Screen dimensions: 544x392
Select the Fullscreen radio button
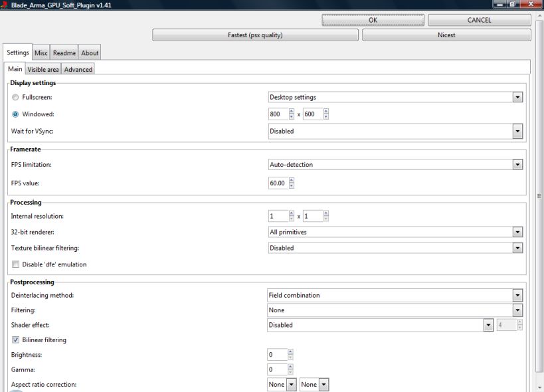[x=15, y=98]
